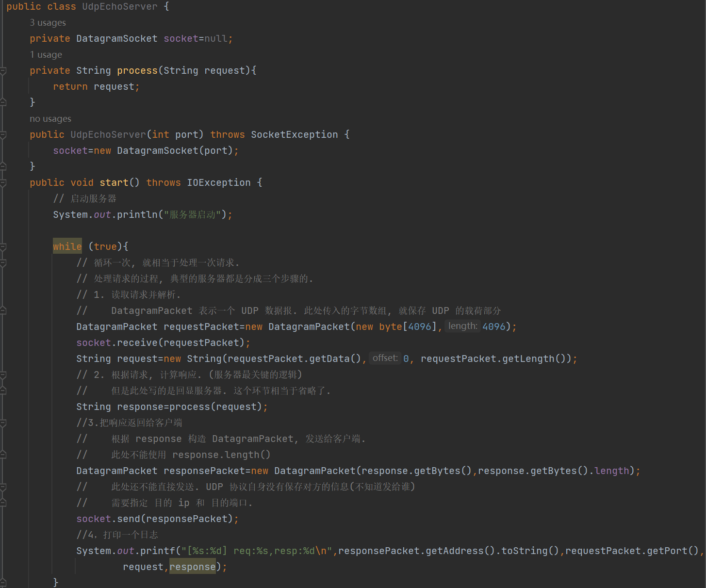Click 'true' in while condition
Screen dimensions: 706x588
coord(105,247)
